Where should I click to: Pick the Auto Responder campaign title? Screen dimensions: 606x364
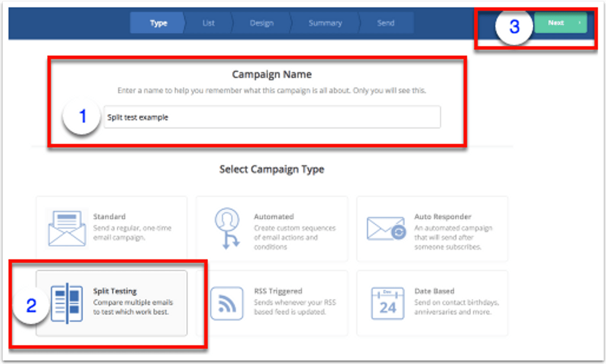(x=442, y=217)
